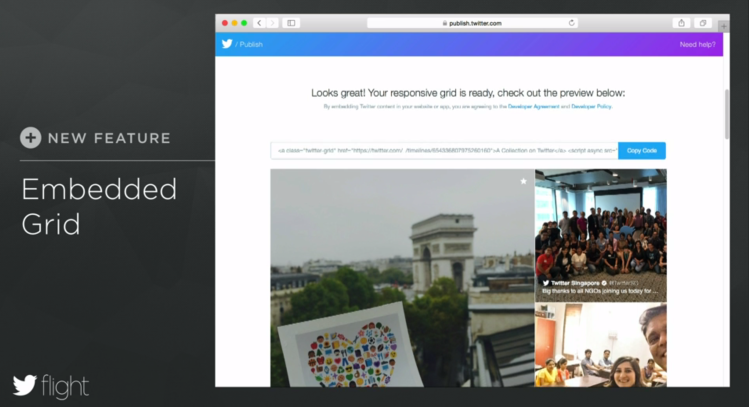Go forward with Safari's forward arrow

(272, 23)
